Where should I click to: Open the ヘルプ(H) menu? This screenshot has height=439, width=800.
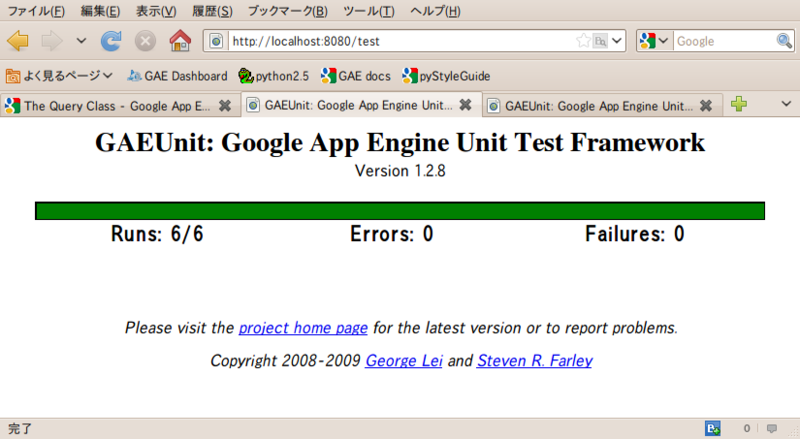(x=435, y=11)
